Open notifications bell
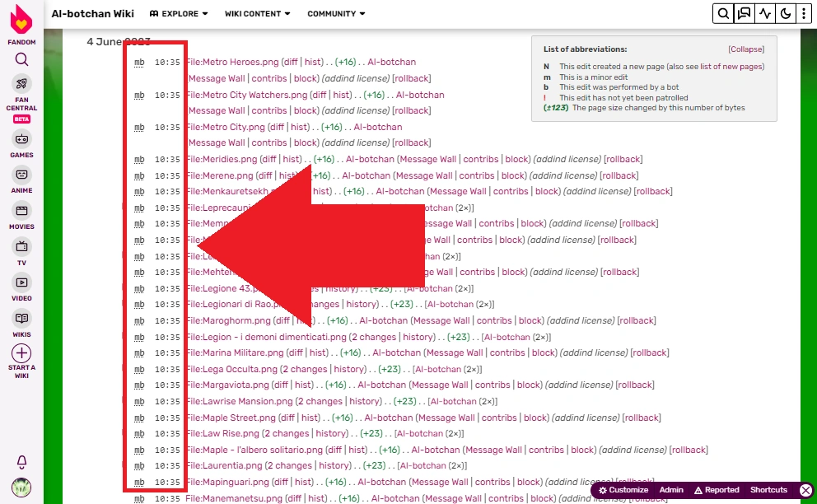Viewport: 817px width, 504px height. [x=21, y=462]
